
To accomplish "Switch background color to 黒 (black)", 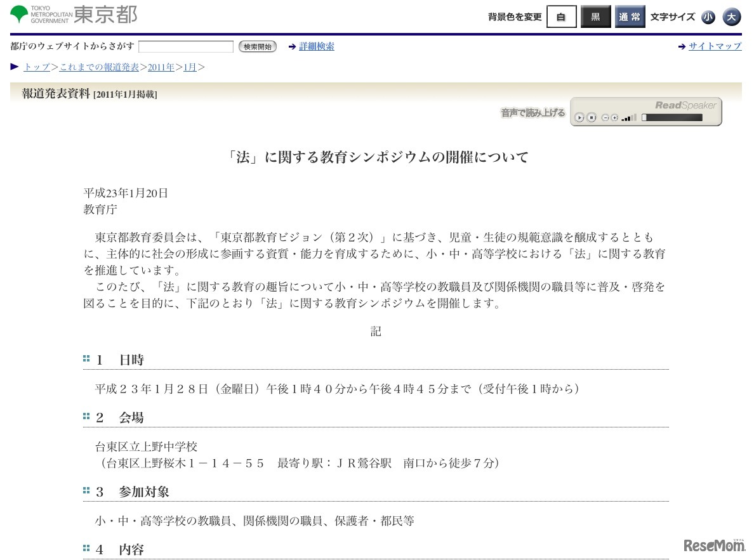I will tap(595, 17).
